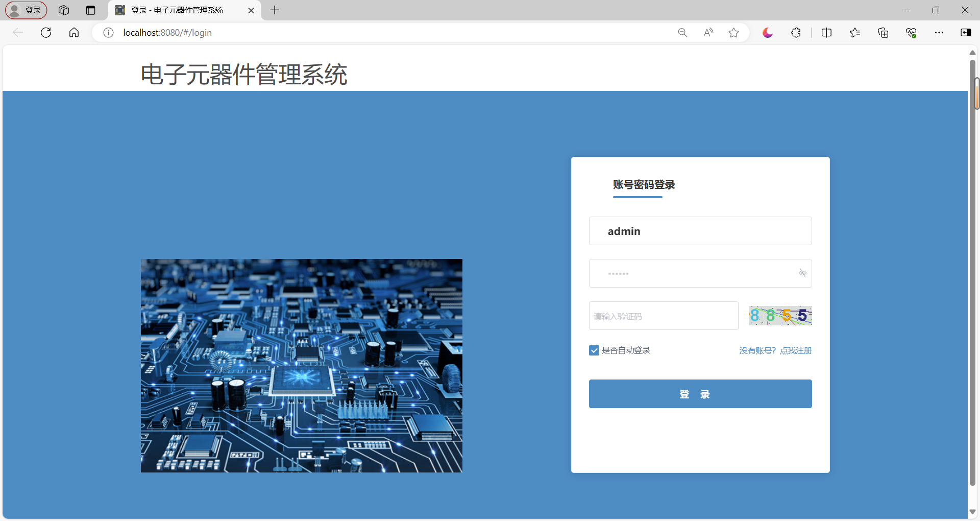Open browser extensions puzzle icon

click(x=796, y=33)
